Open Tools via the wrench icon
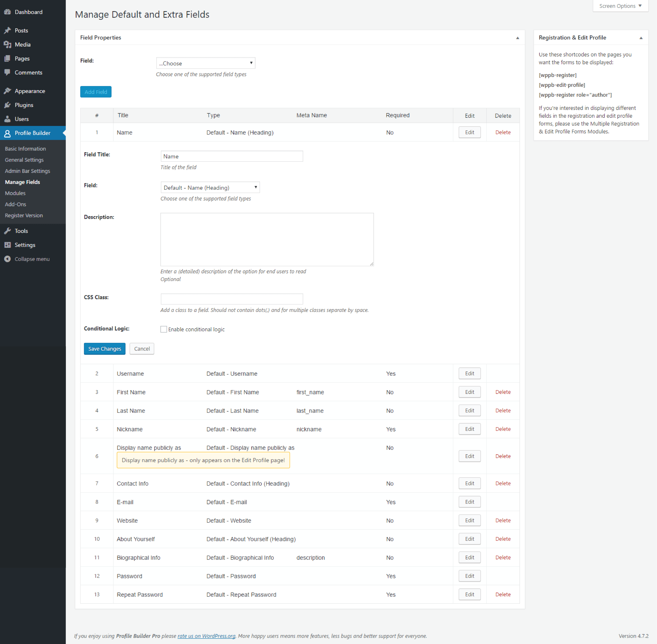Image resolution: width=657 pixels, height=644 pixels. [8, 231]
